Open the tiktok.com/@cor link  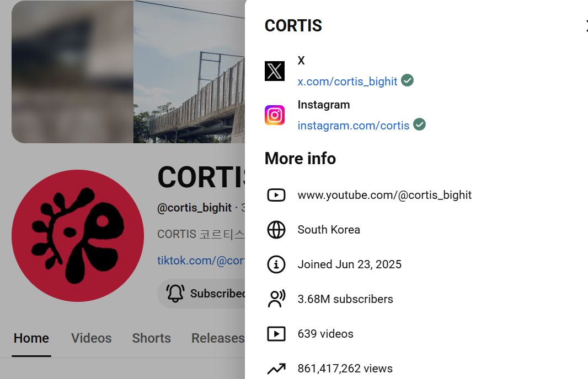201,260
